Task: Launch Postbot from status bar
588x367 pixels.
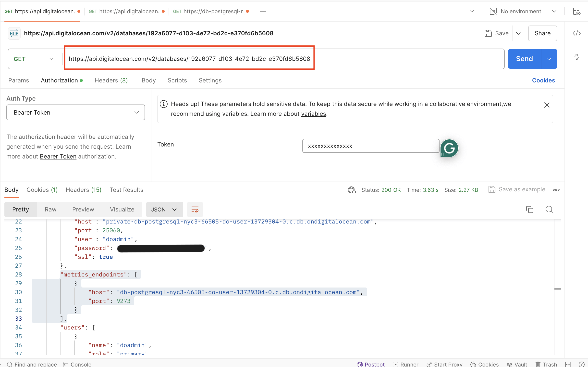Action: coord(371,364)
